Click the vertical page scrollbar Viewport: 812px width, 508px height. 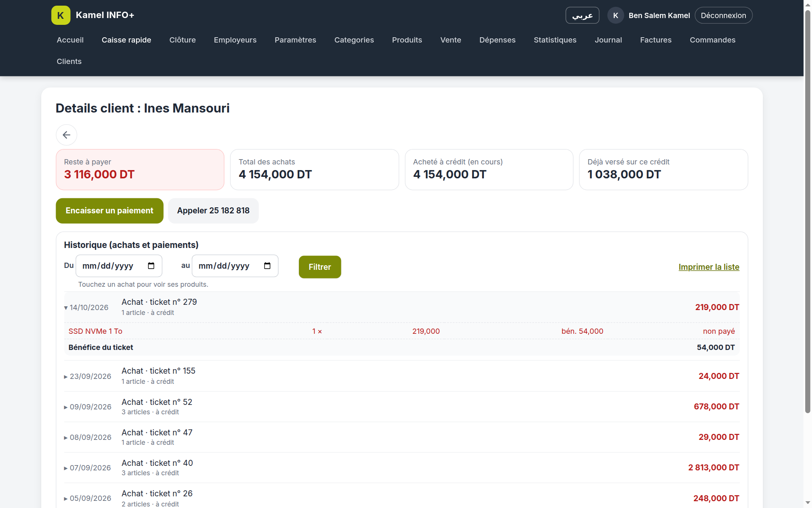tap(807, 211)
